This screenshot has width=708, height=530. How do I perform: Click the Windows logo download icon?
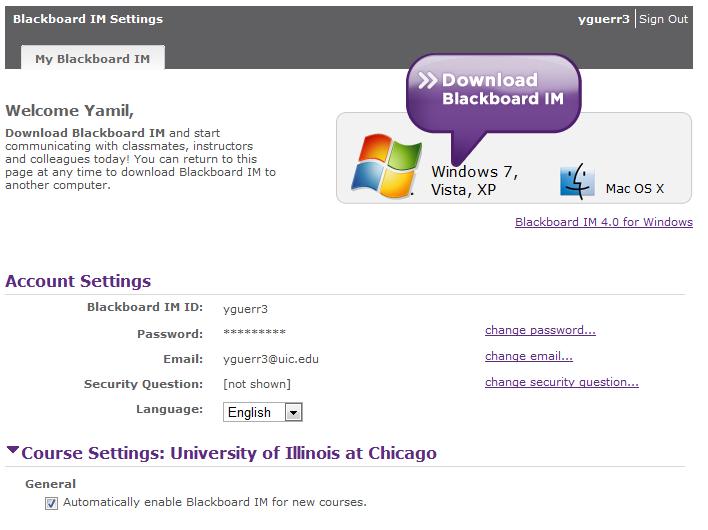click(386, 166)
